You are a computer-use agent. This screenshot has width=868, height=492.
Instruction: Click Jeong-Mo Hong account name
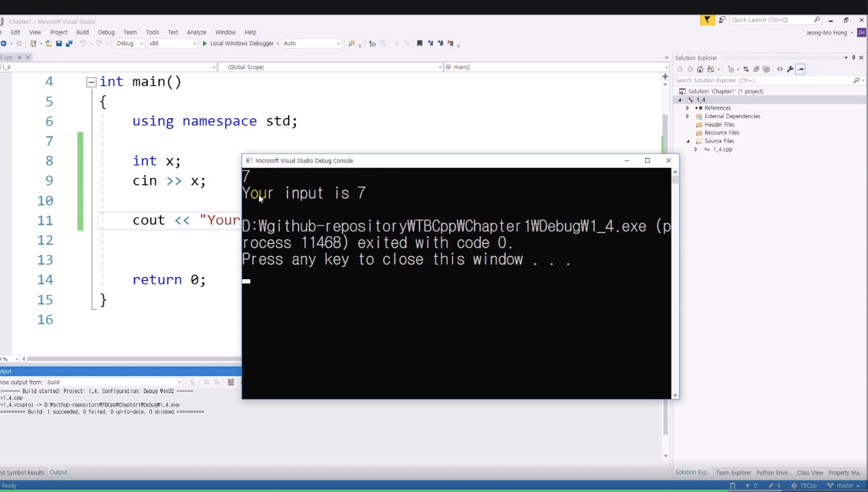pyautogui.click(x=826, y=33)
